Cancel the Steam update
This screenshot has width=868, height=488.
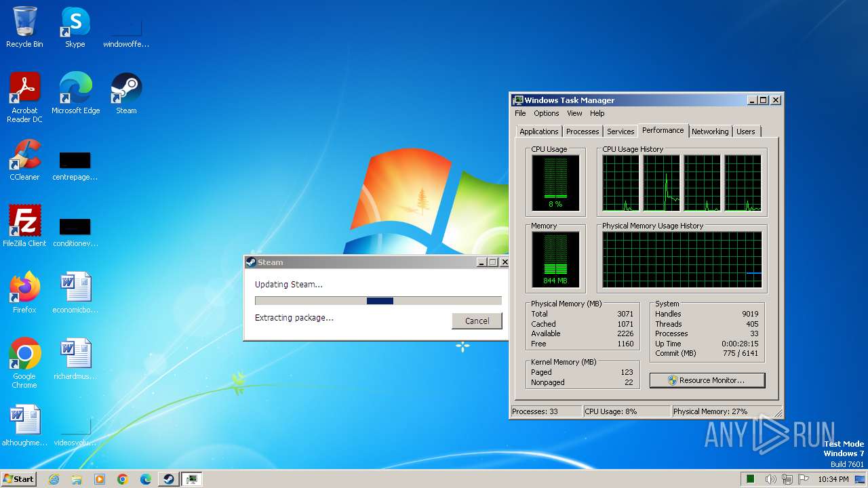(477, 321)
